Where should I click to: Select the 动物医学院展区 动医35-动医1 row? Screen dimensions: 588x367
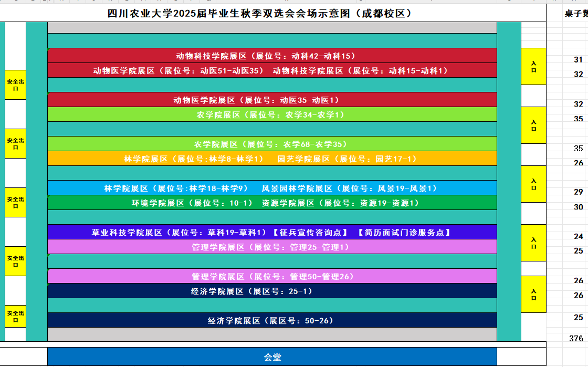(x=272, y=100)
